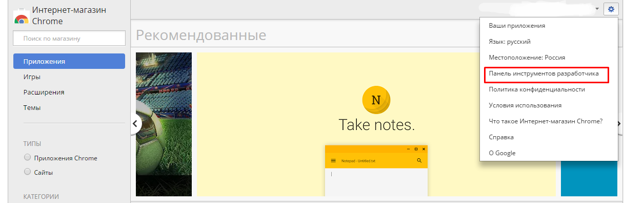Viewport: 644px width, 203px height.
Task: Click the ТИПЫ section label
Action: 32,143
